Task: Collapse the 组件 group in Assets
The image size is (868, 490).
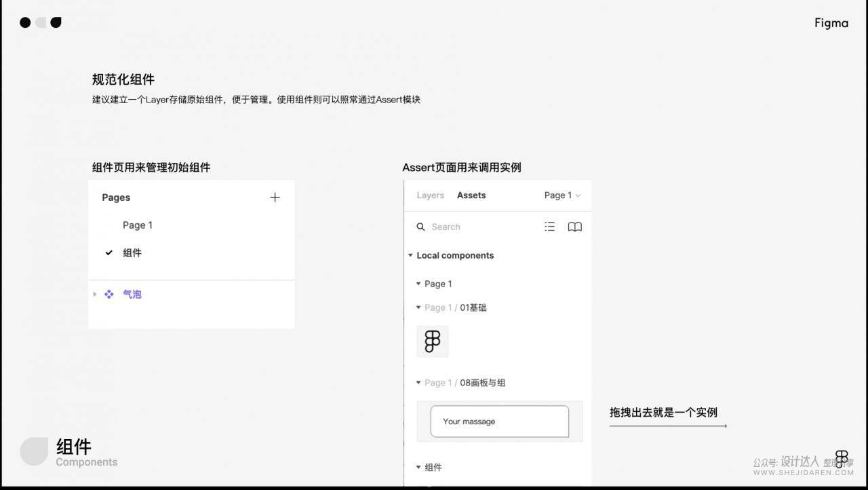Action: coord(418,467)
